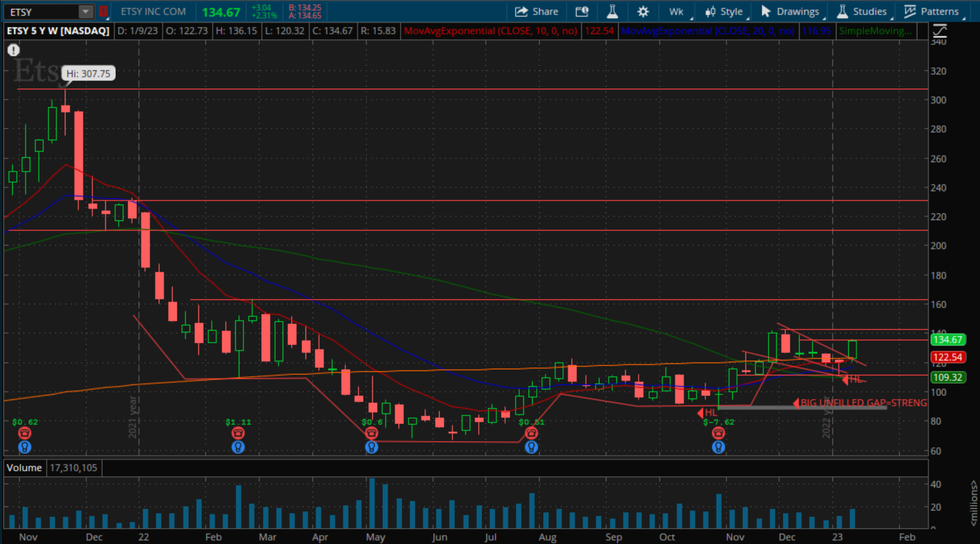
Task: Click the D: 1/9/23 date readout
Action: 138,31
